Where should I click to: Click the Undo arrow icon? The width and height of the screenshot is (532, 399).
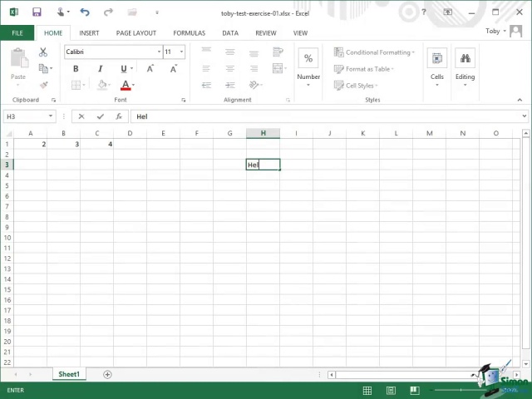pyautogui.click(x=85, y=13)
